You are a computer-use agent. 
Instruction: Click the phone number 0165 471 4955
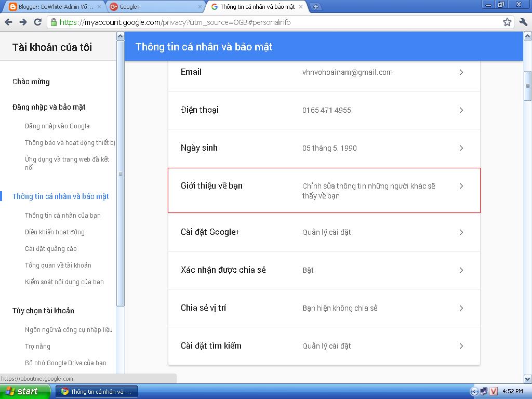326,110
